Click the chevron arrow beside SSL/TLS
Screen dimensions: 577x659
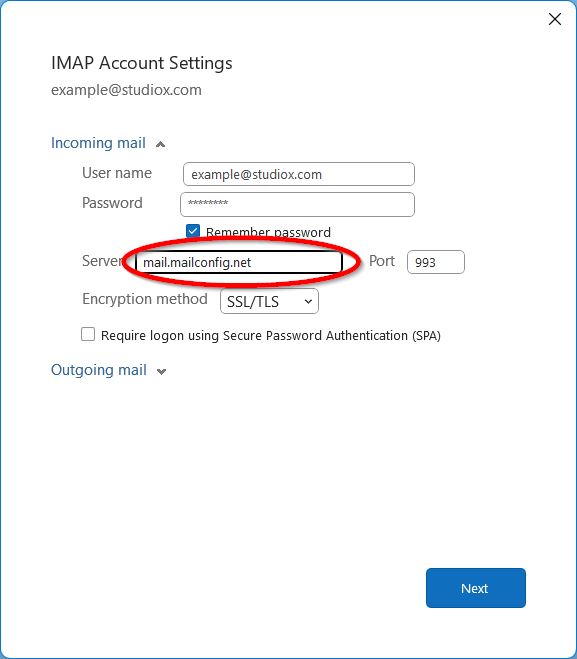[308, 301]
